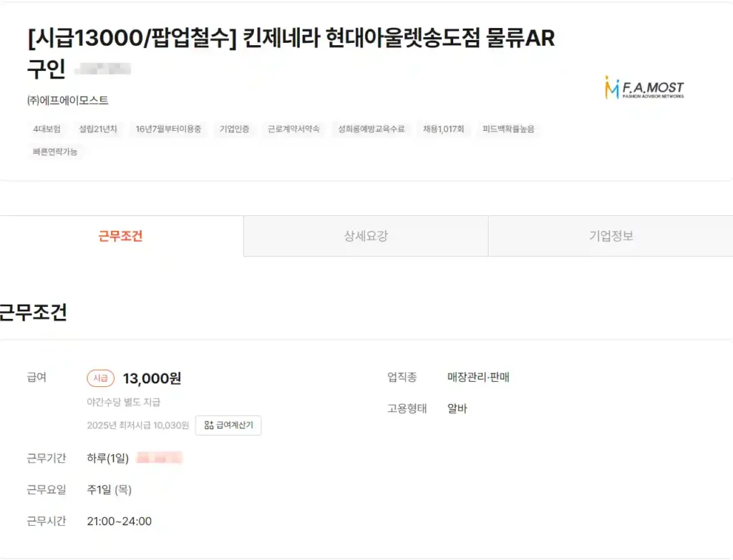Click the orange 시급 badge

coord(100,378)
